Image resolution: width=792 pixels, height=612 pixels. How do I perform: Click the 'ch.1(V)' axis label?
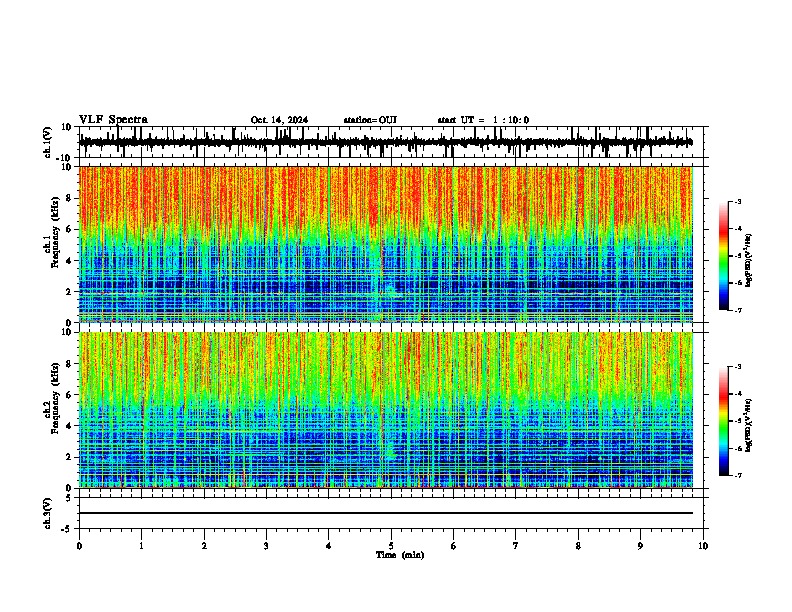click(x=48, y=142)
